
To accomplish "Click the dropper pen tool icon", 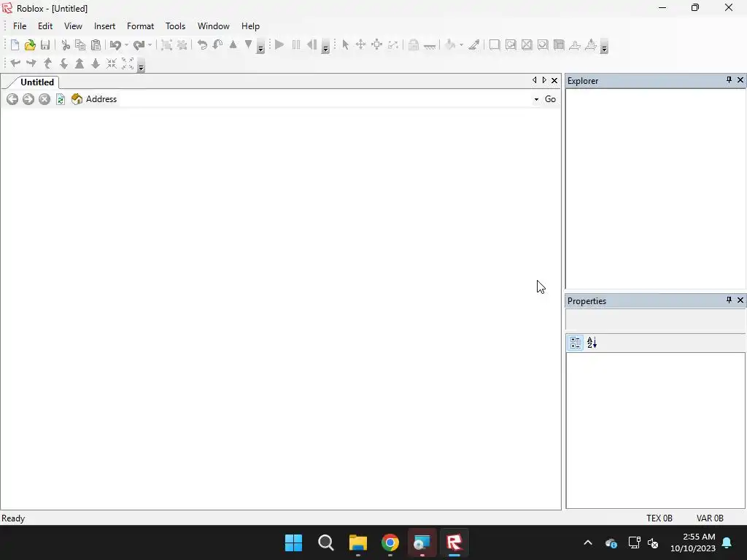I will pos(473,44).
